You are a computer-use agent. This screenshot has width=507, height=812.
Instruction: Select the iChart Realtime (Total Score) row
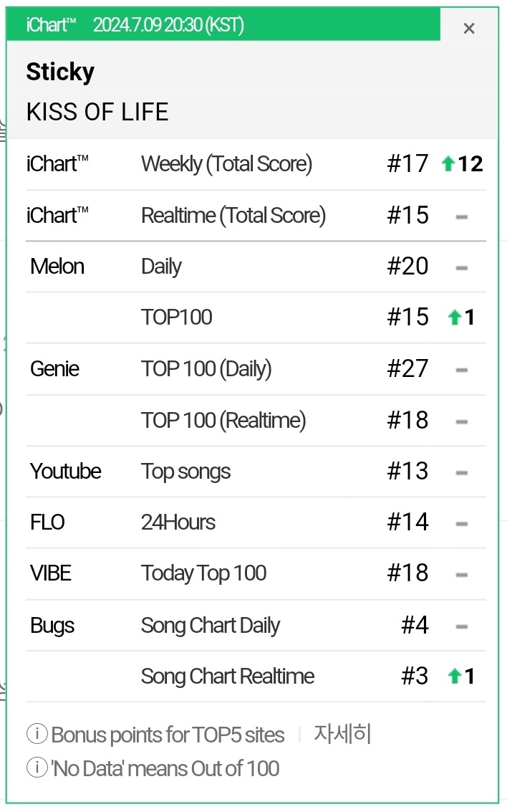(233, 215)
